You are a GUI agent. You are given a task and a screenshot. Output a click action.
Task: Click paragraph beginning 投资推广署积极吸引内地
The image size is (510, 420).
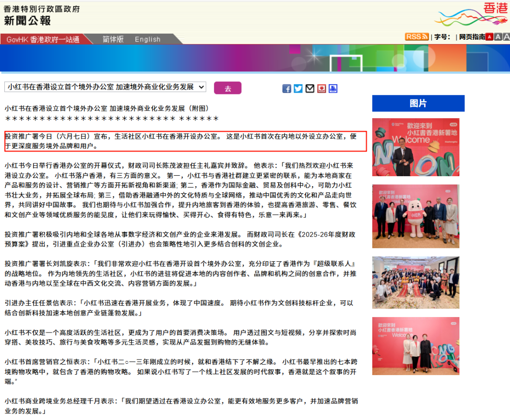(x=180, y=239)
